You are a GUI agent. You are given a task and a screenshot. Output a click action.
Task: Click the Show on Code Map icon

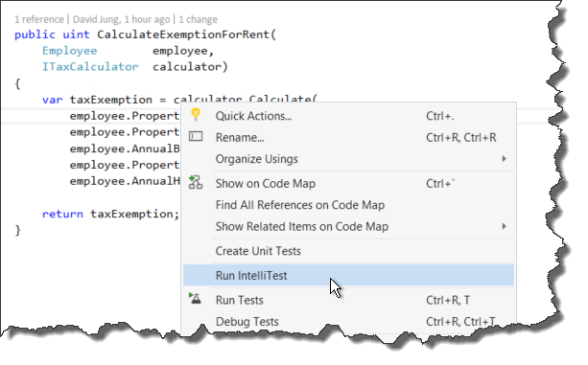(196, 182)
